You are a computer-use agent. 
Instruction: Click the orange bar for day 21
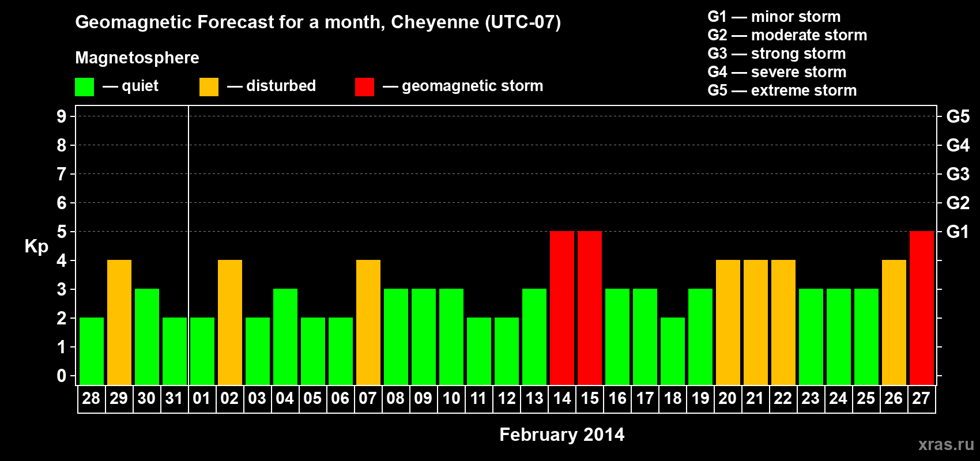(756, 323)
